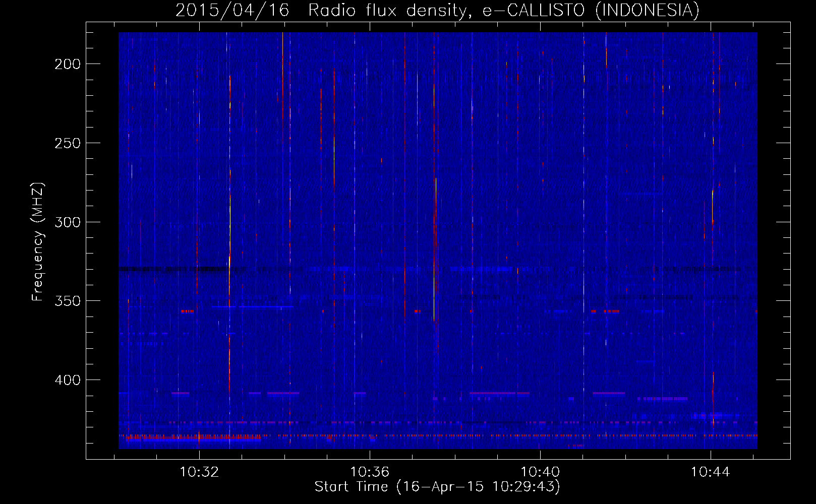The image size is (816, 504).
Task: Click the 10:32 time tick label
Action: tap(199, 472)
